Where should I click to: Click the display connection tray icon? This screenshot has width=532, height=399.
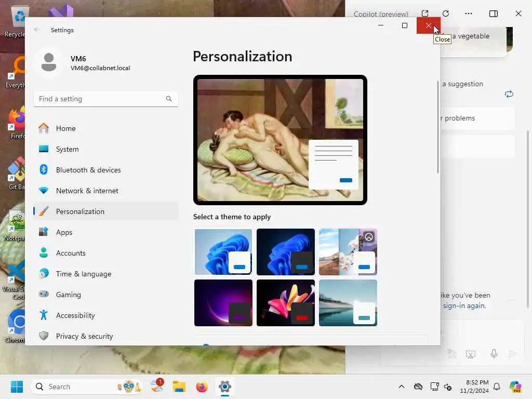pos(434,387)
